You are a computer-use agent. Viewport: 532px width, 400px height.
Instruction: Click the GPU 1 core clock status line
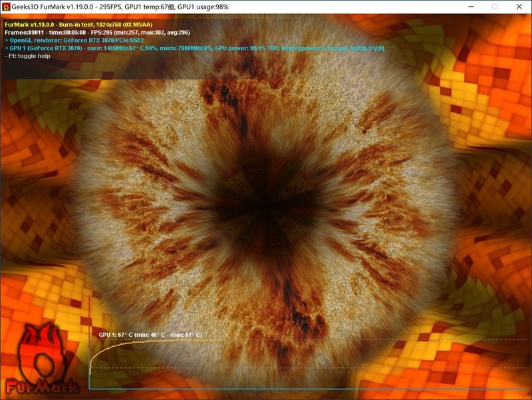(x=194, y=48)
